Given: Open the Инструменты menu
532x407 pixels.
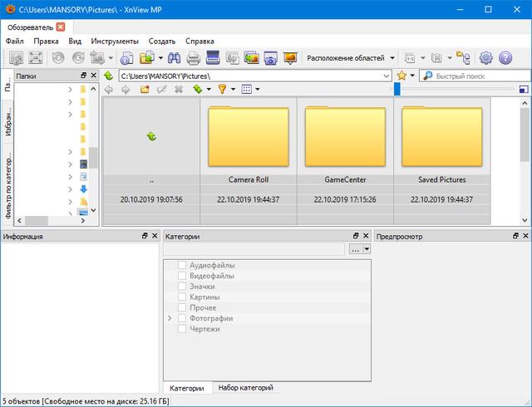Looking at the screenshot, I should [x=115, y=41].
